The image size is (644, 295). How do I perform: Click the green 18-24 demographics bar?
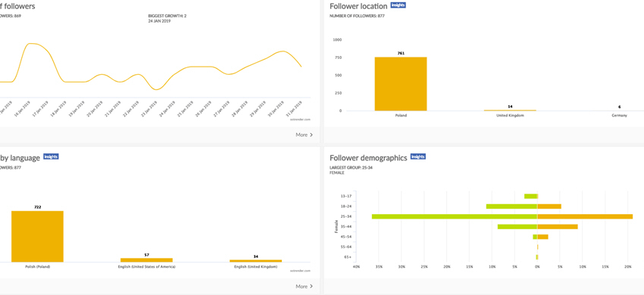click(x=511, y=206)
